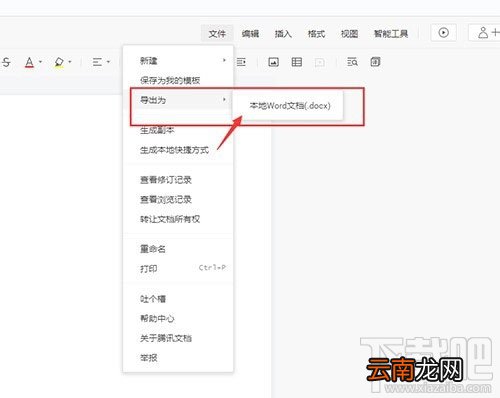Choose 生成副本

[x=157, y=130]
